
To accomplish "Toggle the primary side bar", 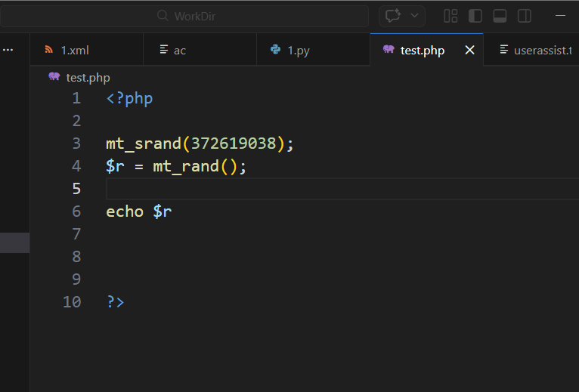I will [475, 16].
